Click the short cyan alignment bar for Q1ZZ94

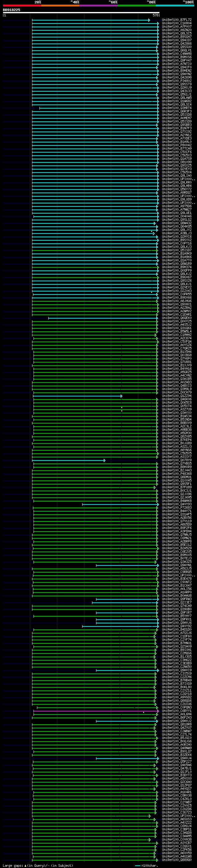pyautogui.click(x=78, y=396)
